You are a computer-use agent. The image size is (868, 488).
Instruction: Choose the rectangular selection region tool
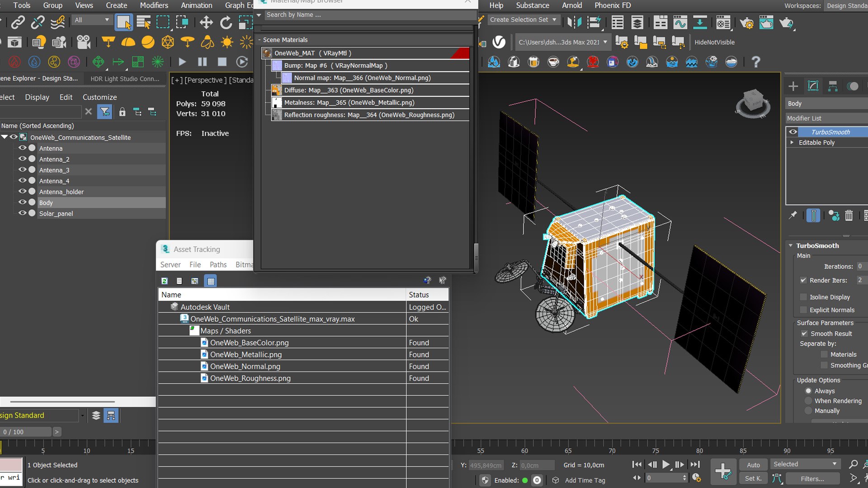pos(163,22)
